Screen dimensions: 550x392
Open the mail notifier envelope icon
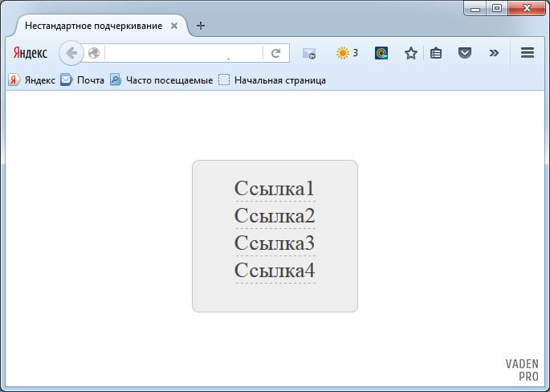pos(309,53)
